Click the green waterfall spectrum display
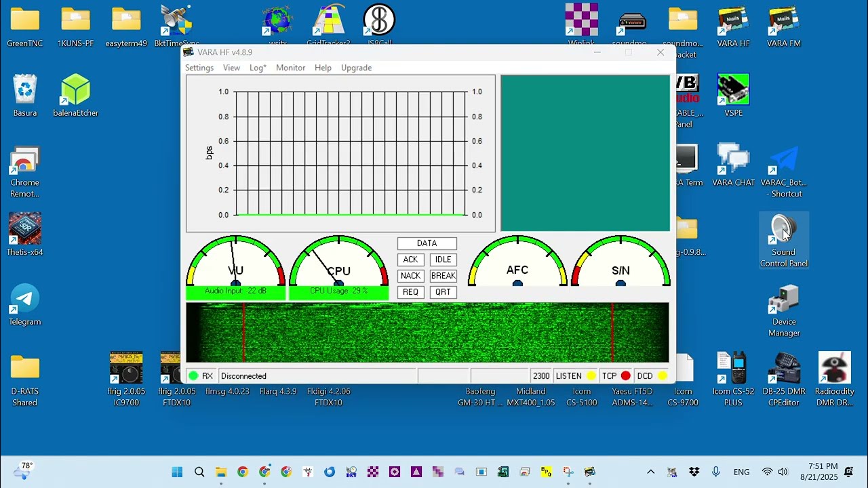 (427, 332)
